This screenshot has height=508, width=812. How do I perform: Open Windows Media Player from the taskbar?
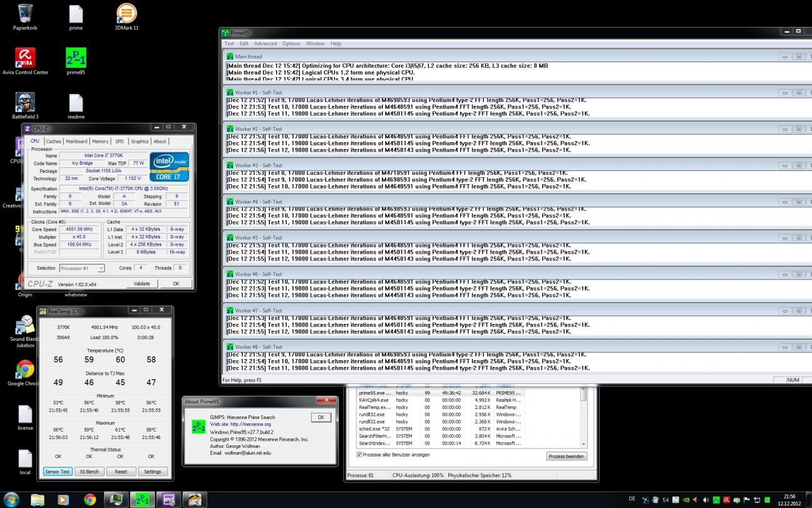[x=63, y=499]
